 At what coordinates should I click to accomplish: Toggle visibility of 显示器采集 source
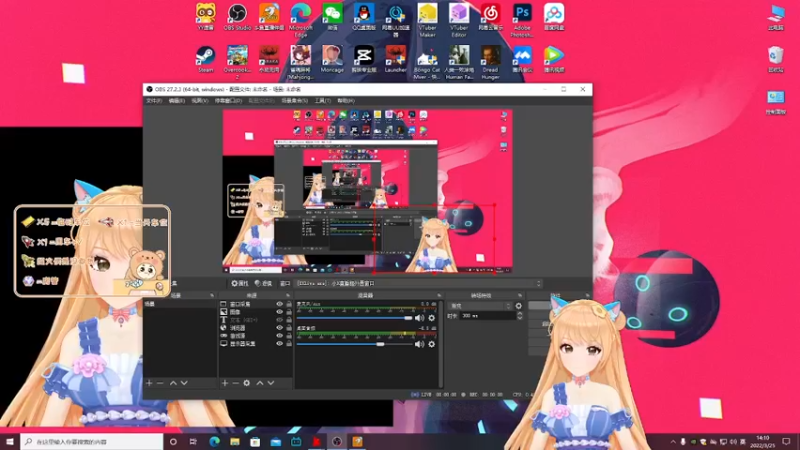click(280, 344)
